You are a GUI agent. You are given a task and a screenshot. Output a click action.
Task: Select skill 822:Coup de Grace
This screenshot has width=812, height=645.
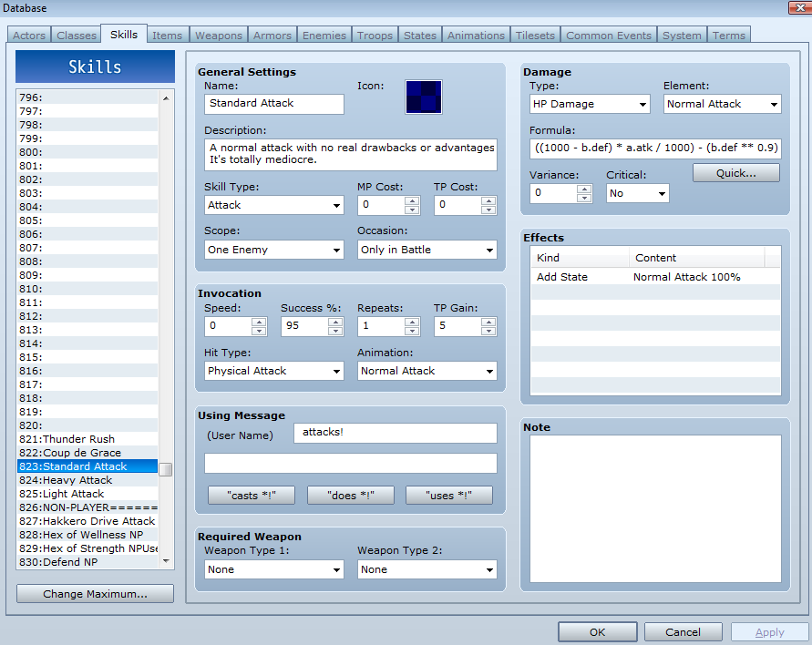point(87,453)
